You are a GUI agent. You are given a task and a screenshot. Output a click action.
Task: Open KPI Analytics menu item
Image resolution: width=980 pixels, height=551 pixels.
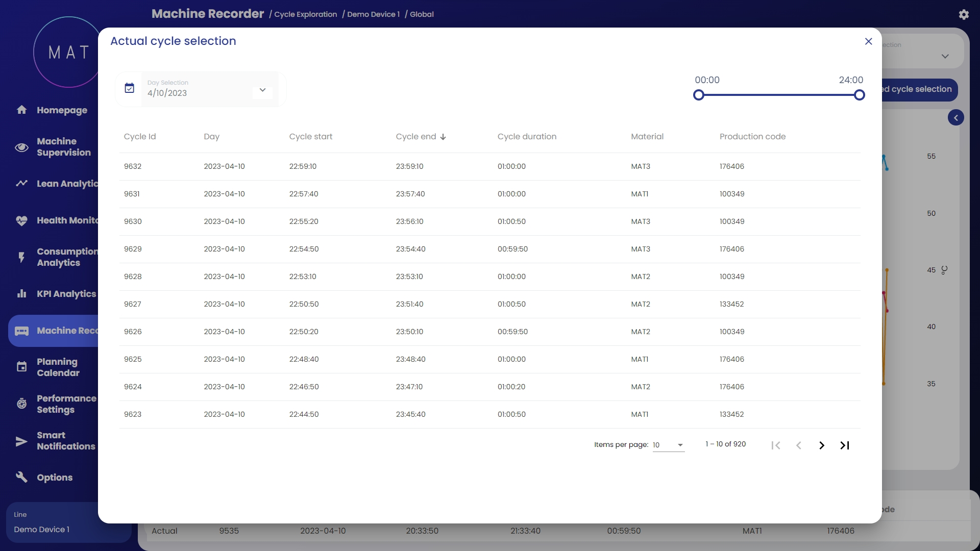[x=66, y=294]
